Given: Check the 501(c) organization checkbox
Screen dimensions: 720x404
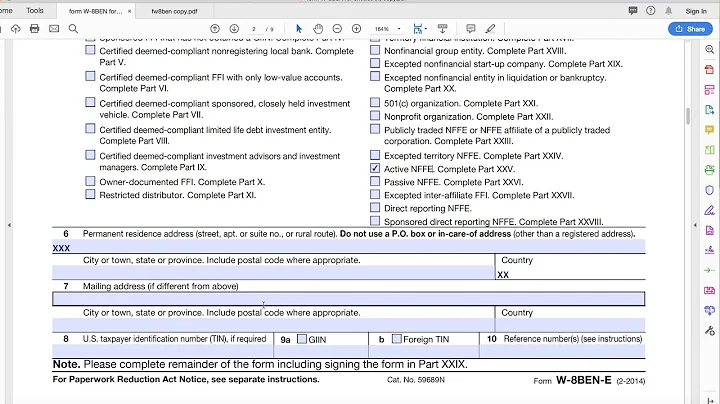Looking at the screenshot, I should [375, 102].
